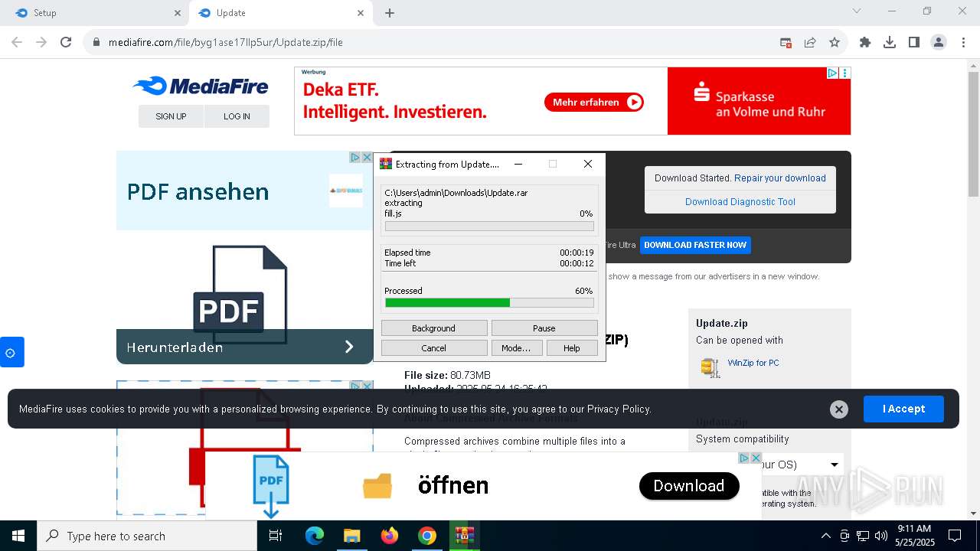Screen dimensions: 980x551
Task: Open the Chrome profile avatar
Action: coord(939,43)
